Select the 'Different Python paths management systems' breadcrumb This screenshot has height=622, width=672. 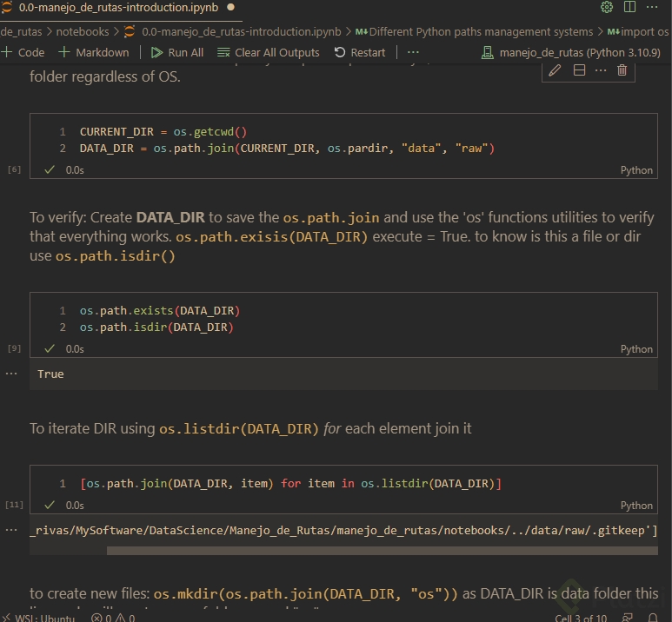(474, 31)
